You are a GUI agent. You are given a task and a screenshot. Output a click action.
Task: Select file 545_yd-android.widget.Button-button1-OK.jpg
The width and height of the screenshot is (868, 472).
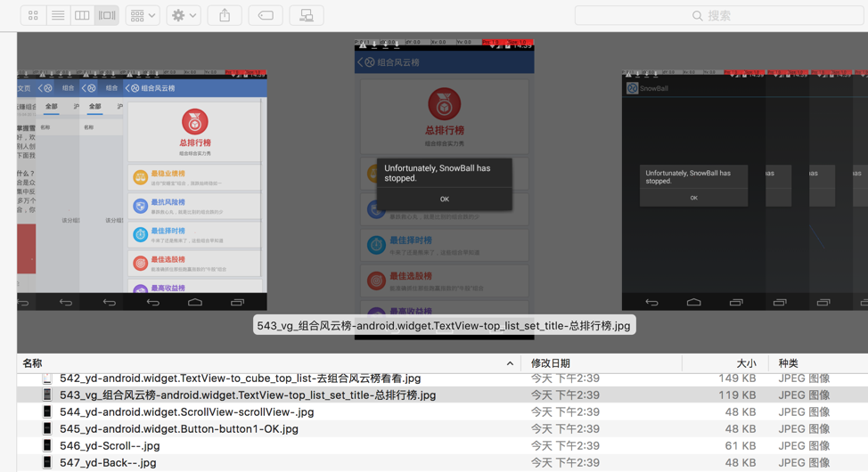click(x=179, y=429)
